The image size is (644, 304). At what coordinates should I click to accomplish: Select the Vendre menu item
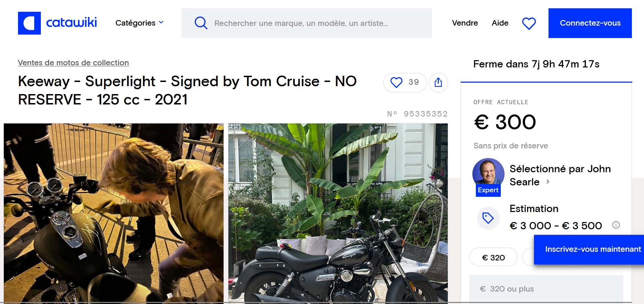click(465, 23)
